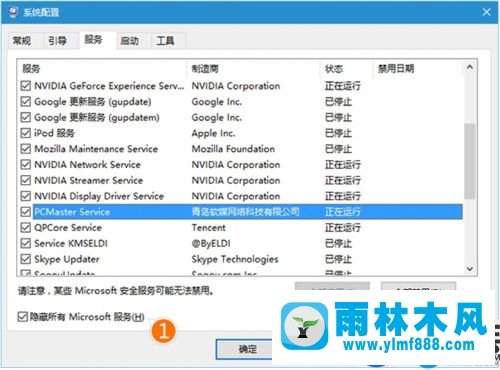Select NVIDIA Display Driver Service row name

pos(99,196)
